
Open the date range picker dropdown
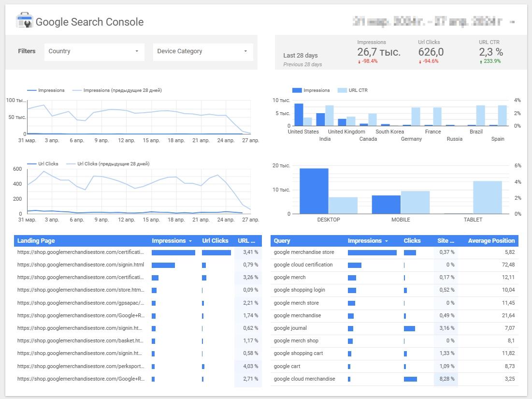(512, 22)
